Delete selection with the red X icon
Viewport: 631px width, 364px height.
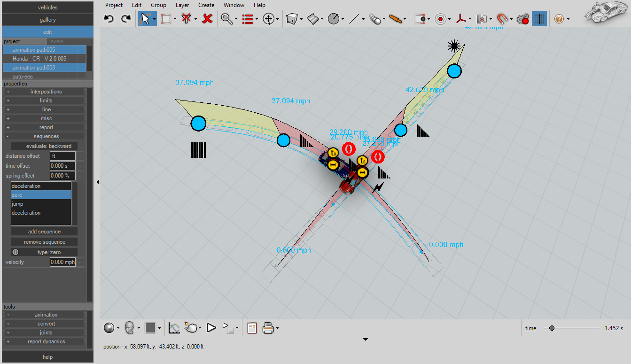(x=207, y=19)
